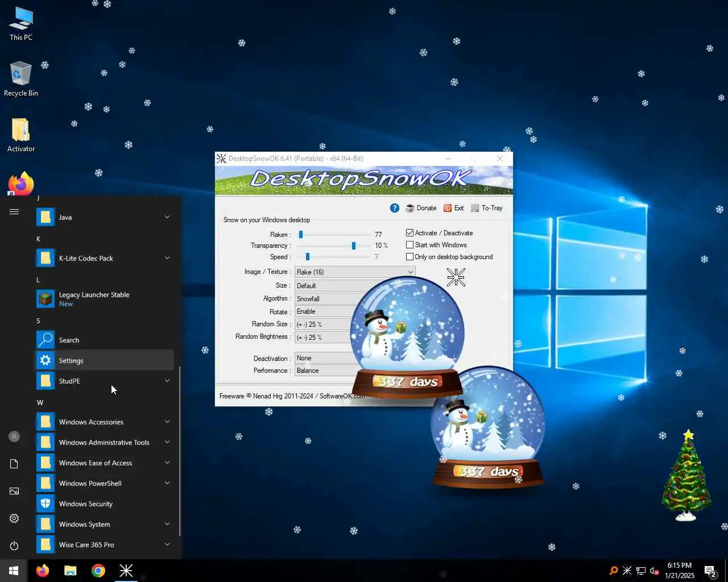
Task: Send DesktopSnowOK To-Tray
Action: [x=487, y=208]
